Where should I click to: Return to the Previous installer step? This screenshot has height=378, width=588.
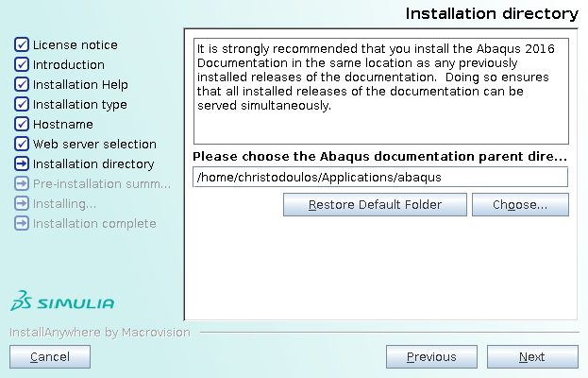(431, 356)
